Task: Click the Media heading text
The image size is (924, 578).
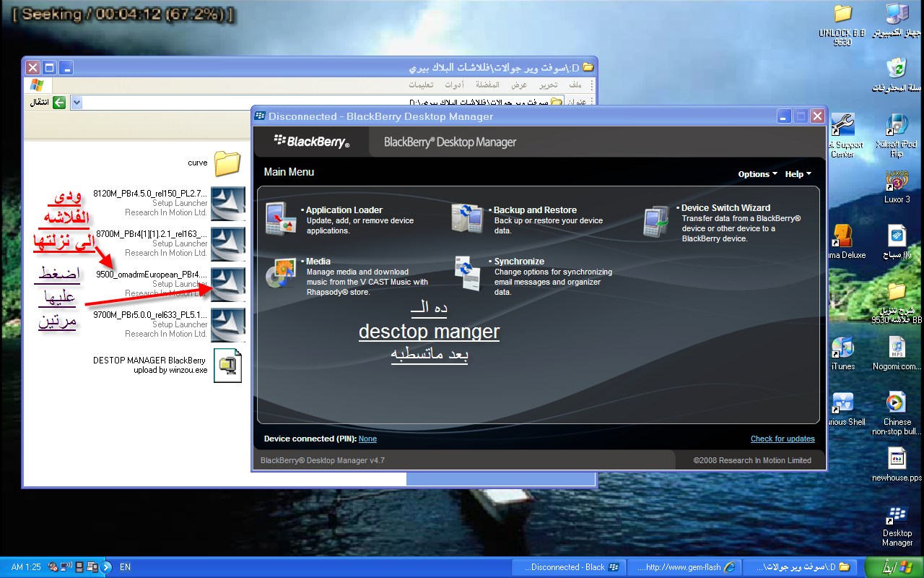Action: 318,262
